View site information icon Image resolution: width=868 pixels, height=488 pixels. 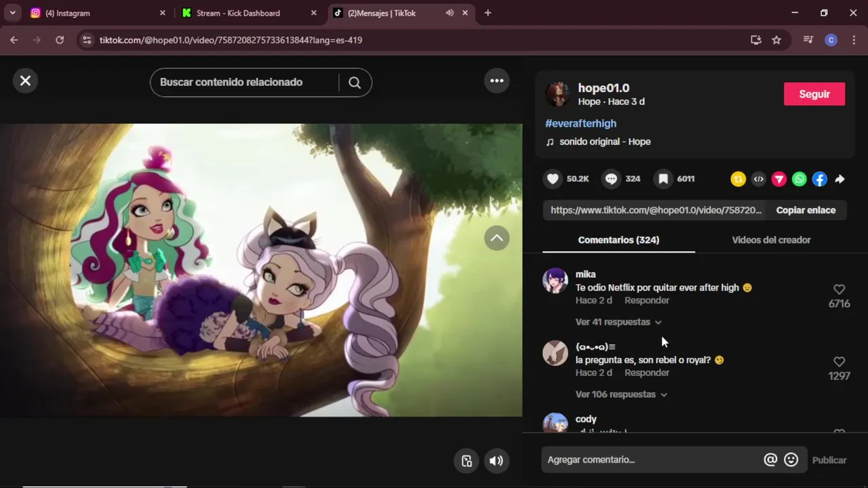pyautogui.click(x=86, y=40)
